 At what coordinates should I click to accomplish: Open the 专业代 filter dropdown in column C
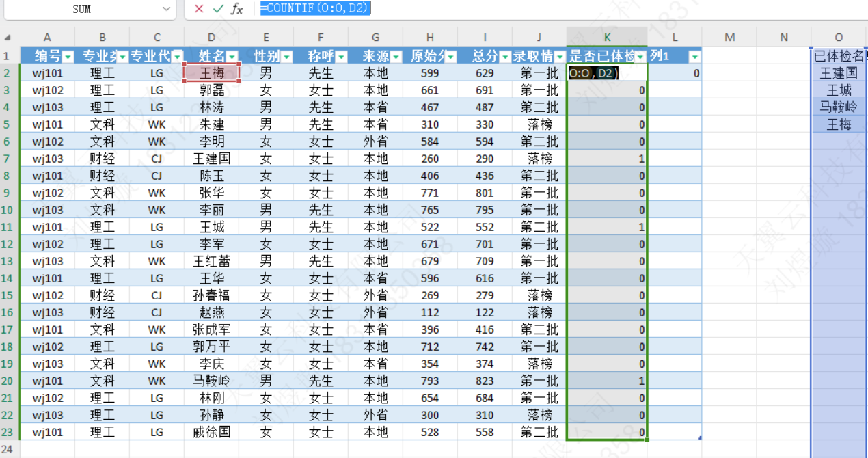(x=177, y=57)
